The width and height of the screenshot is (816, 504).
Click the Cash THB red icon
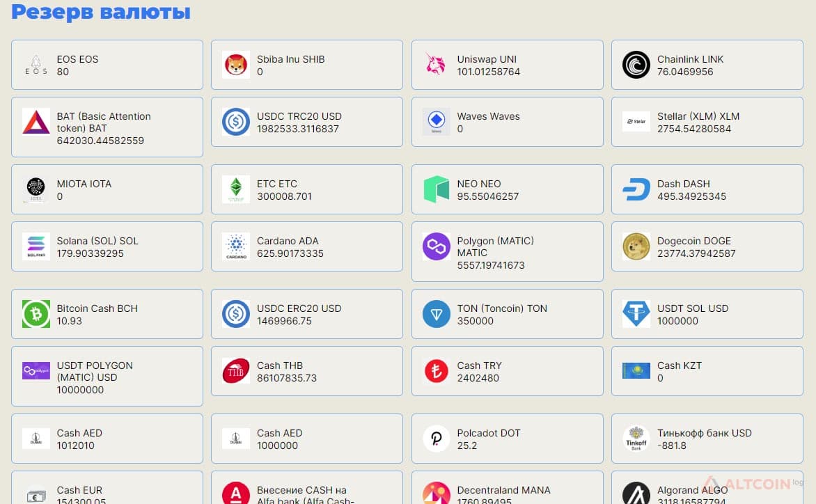(236, 371)
